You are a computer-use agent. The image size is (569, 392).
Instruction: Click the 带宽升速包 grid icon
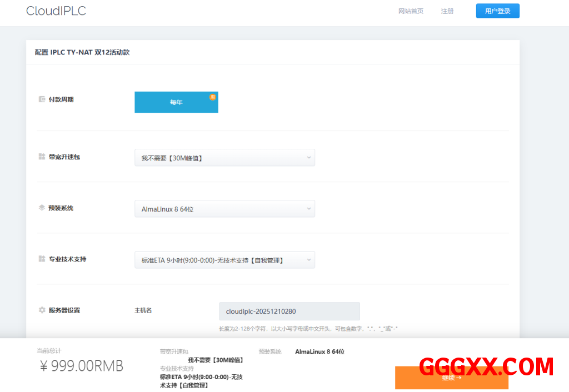[x=42, y=157]
